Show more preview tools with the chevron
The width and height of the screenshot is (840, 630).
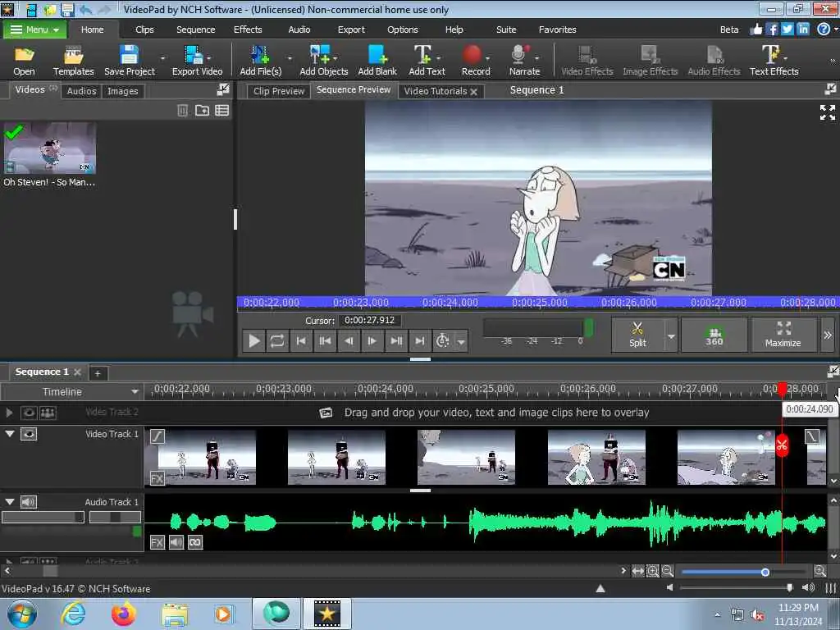(828, 336)
